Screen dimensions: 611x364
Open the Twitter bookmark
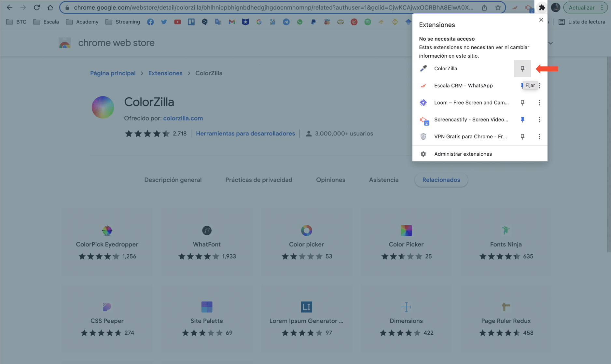coord(164,22)
